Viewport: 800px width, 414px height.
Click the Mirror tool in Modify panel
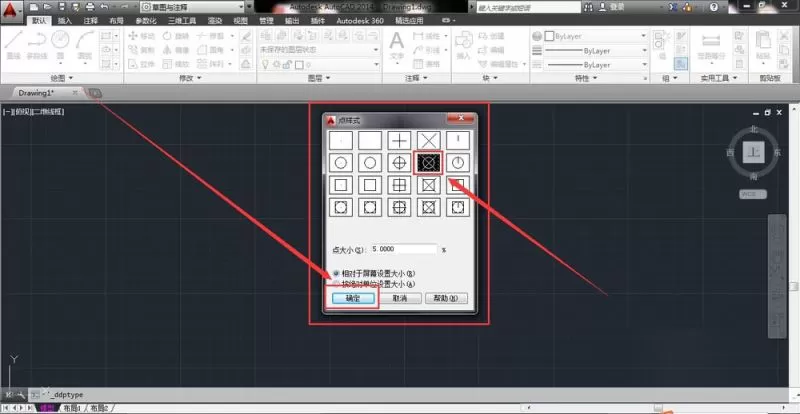coord(176,50)
